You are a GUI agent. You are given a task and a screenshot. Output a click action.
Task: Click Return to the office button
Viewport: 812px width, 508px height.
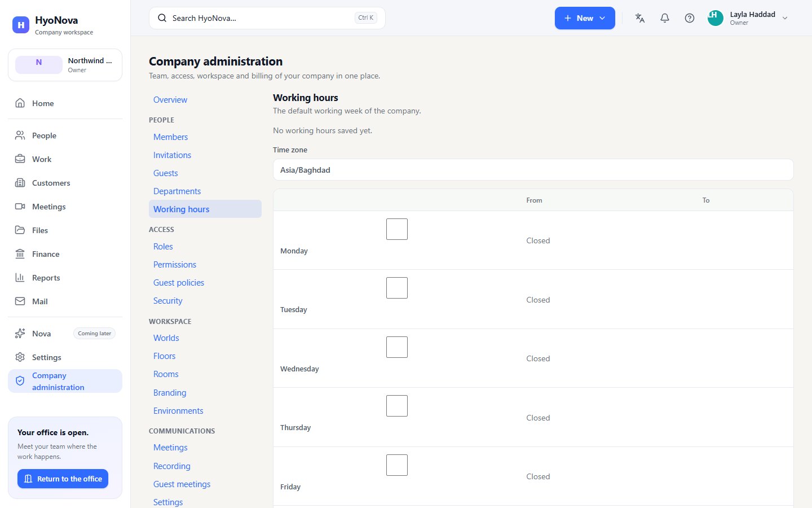tap(63, 479)
